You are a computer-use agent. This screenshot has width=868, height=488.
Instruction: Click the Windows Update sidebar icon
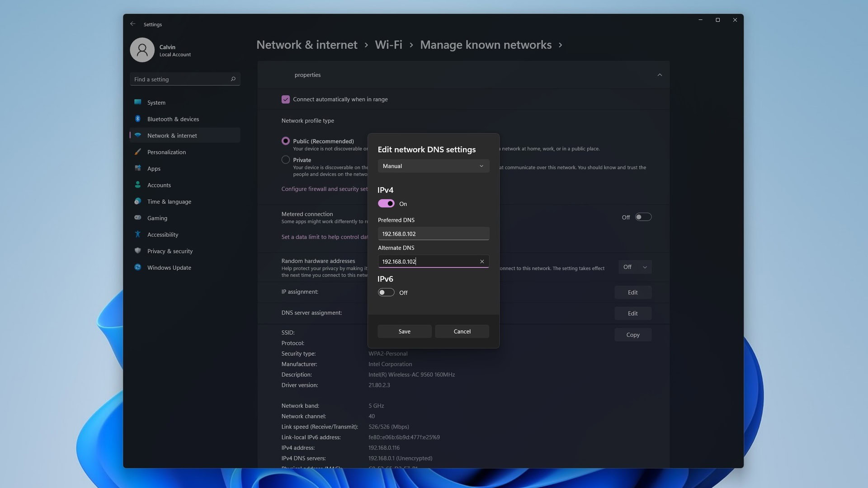click(138, 267)
